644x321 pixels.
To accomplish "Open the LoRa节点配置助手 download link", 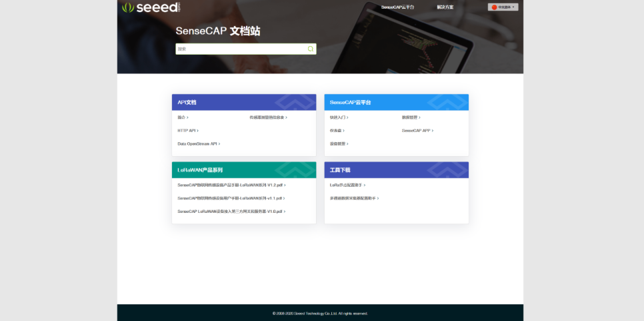I will coord(347,186).
